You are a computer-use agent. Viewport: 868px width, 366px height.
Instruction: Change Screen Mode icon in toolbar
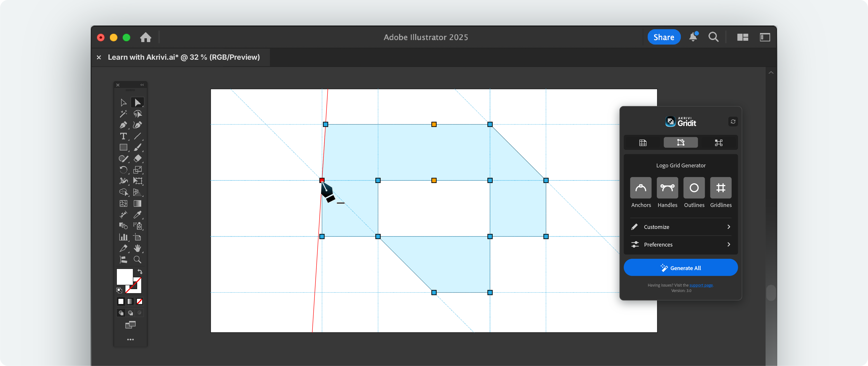(130, 325)
